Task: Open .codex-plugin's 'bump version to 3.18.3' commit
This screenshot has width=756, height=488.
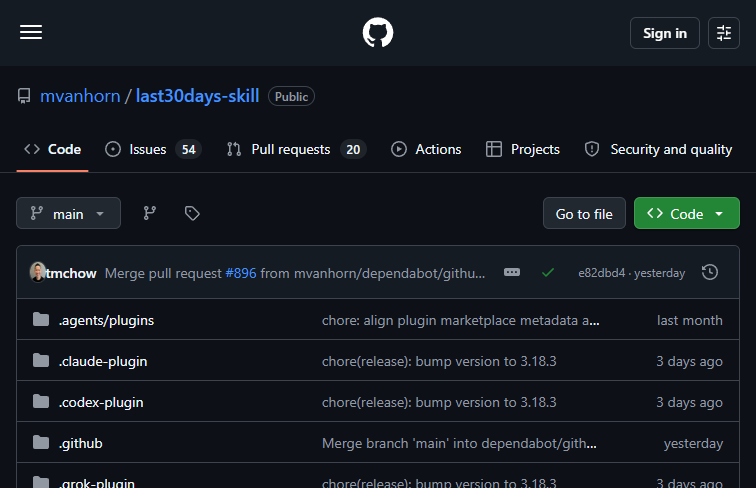Action: [x=439, y=402]
